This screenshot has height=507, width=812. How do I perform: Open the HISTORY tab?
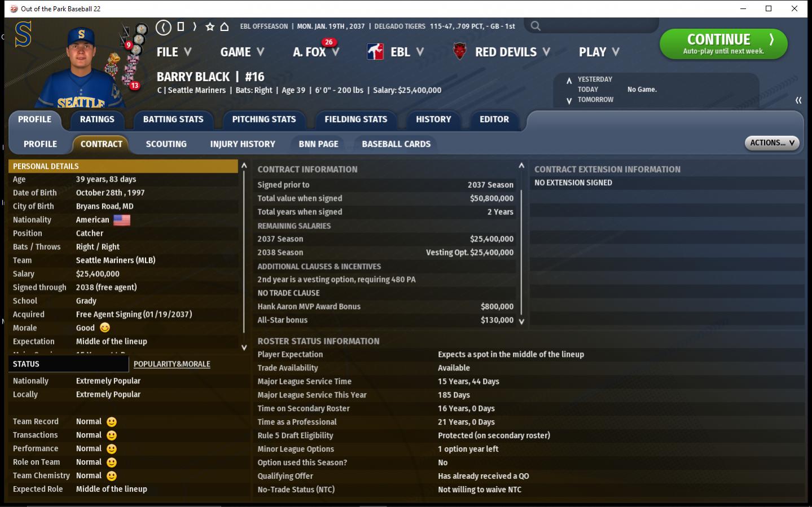click(x=433, y=120)
